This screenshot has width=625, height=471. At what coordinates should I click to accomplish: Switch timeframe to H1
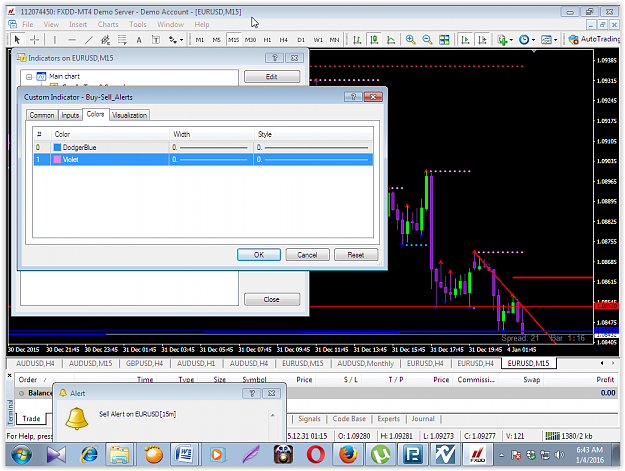click(x=267, y=40)
